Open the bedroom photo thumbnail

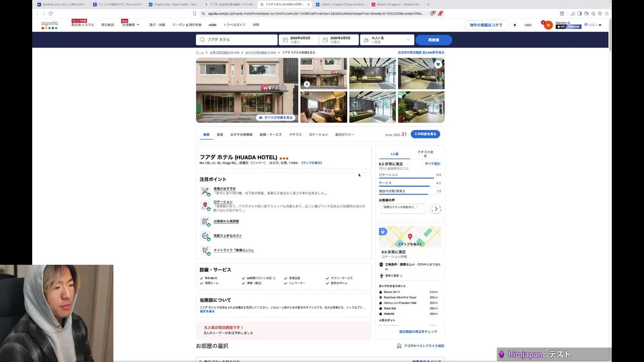point(324,107)
